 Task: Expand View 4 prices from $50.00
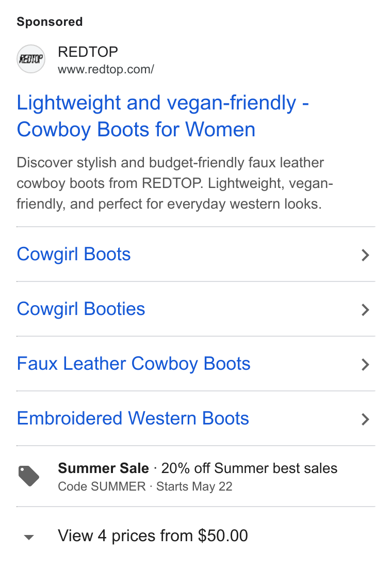(153, 535)
